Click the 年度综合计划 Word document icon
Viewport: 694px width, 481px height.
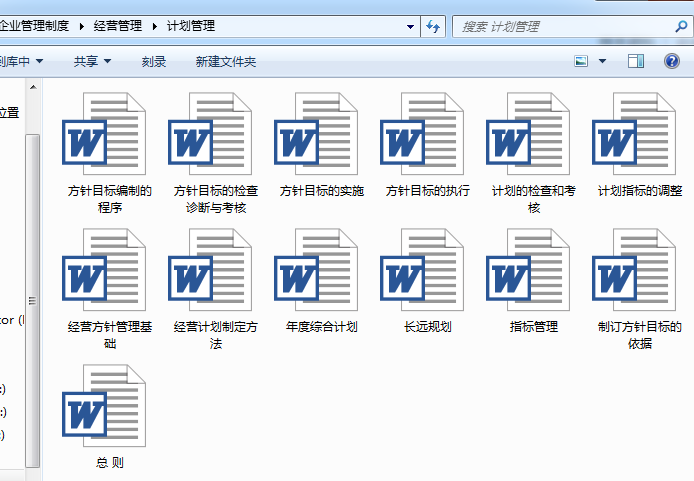tap(316, 269)
